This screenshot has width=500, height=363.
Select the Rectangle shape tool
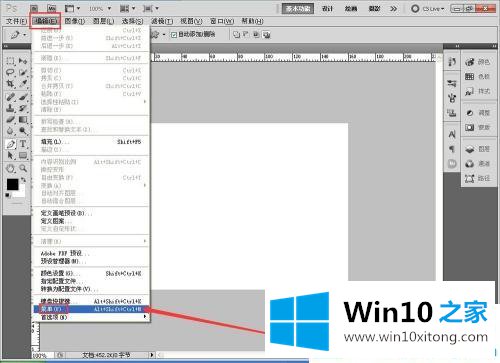tap(23, 155)
